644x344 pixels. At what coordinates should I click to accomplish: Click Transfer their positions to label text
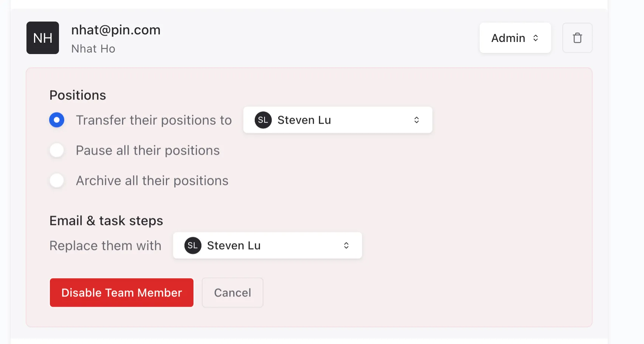coord(154,120)
